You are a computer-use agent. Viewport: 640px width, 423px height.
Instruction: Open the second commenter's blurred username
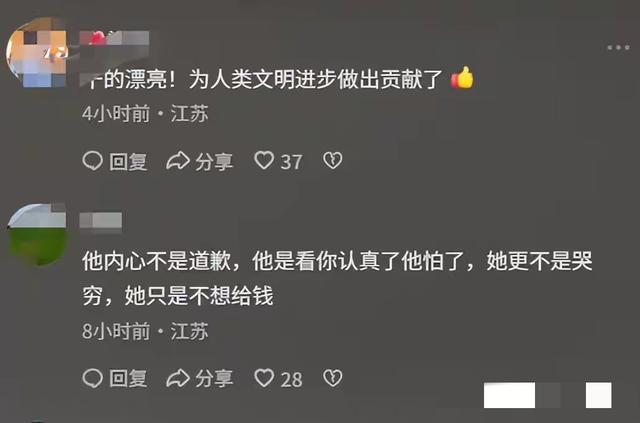coord(101,221)
